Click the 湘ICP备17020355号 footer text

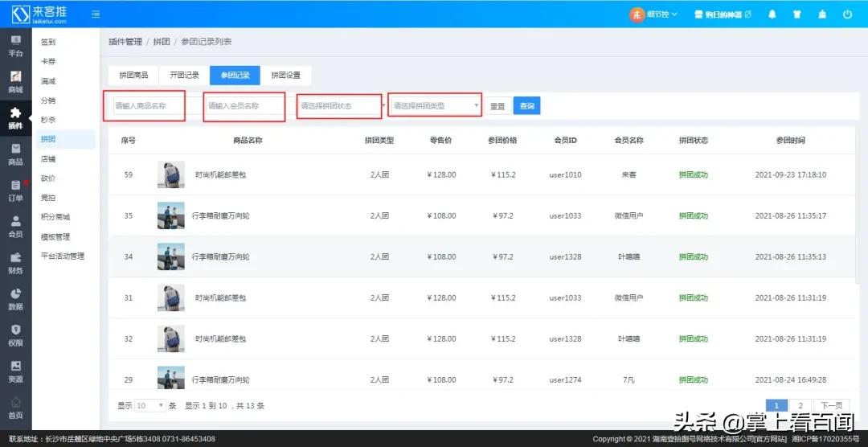click(825, 439)
